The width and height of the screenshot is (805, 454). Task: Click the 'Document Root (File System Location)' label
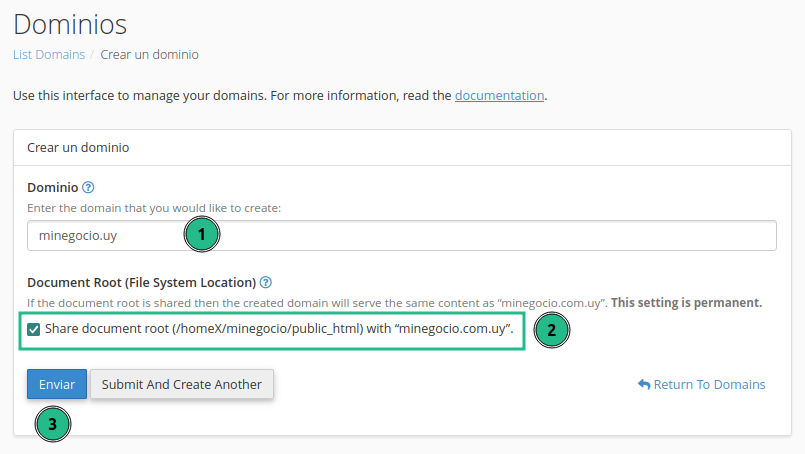point(141,282)
